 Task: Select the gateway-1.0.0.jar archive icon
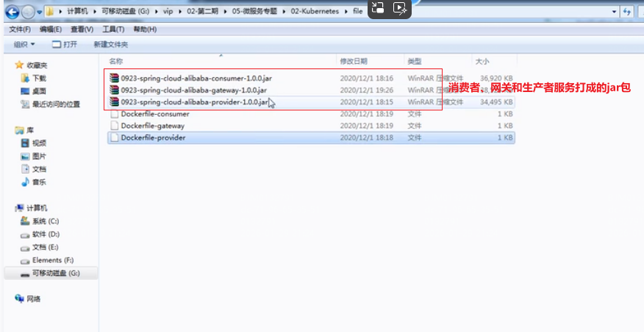pos(114,90)
